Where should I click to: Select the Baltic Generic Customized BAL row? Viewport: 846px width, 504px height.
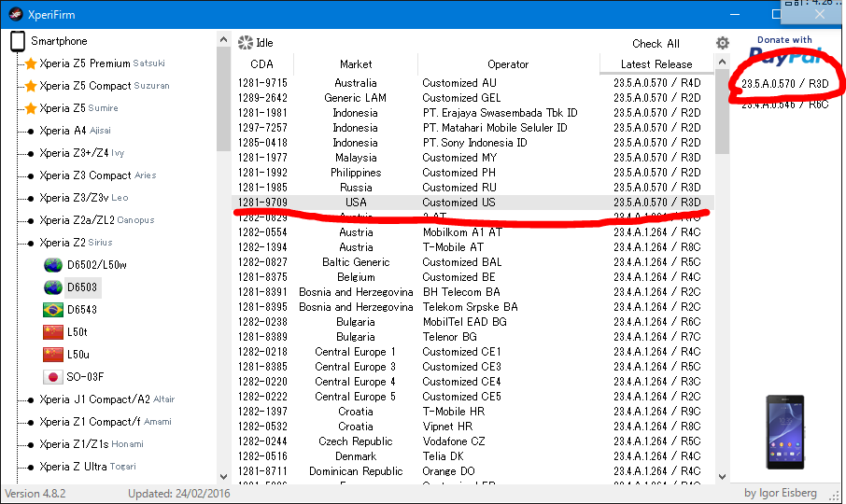[473, 262]
